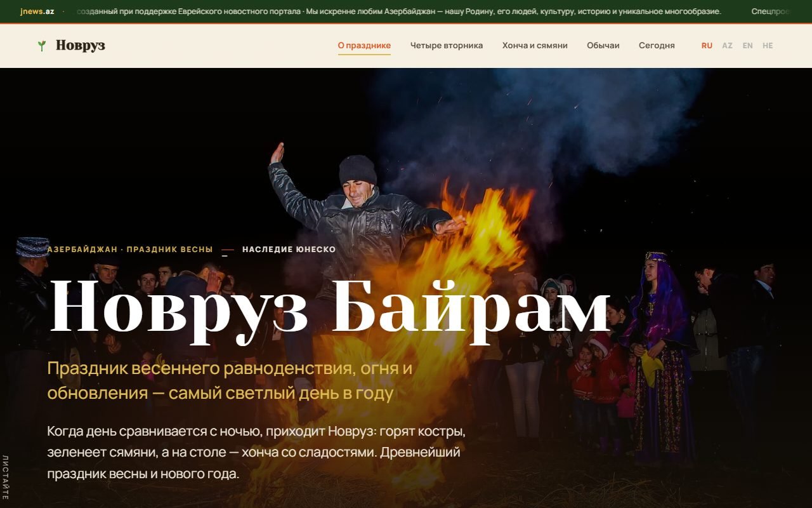Switch language to AZ
The height and width of the screenshot is (508, 812).
pyautogui.click(x=727, y=46)
